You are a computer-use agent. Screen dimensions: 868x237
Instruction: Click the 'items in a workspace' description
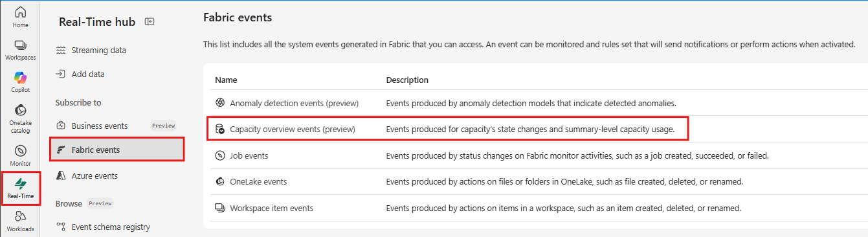(x=563, y=209)
